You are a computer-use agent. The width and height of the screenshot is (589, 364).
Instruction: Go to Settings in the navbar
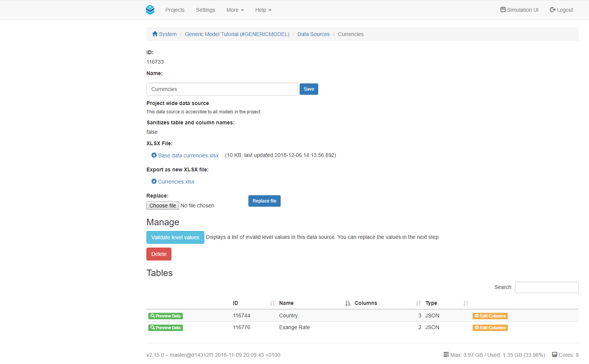click(205, 10)
